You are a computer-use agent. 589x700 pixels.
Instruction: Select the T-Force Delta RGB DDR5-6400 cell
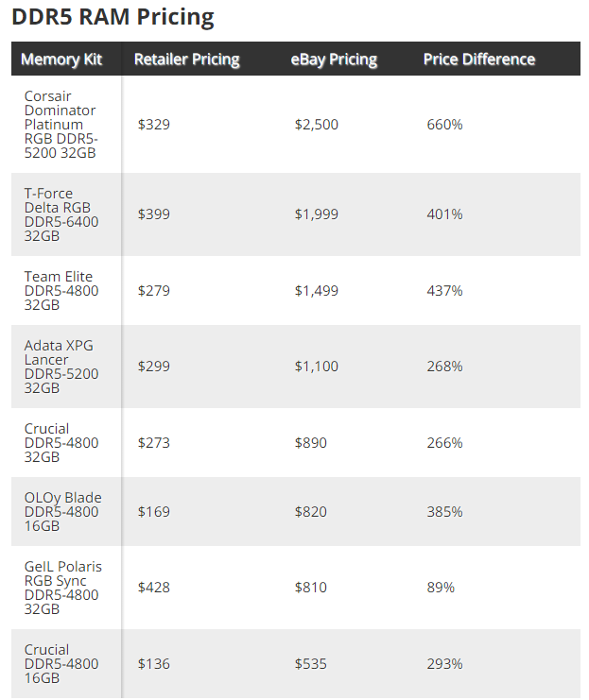pos(61,214)
